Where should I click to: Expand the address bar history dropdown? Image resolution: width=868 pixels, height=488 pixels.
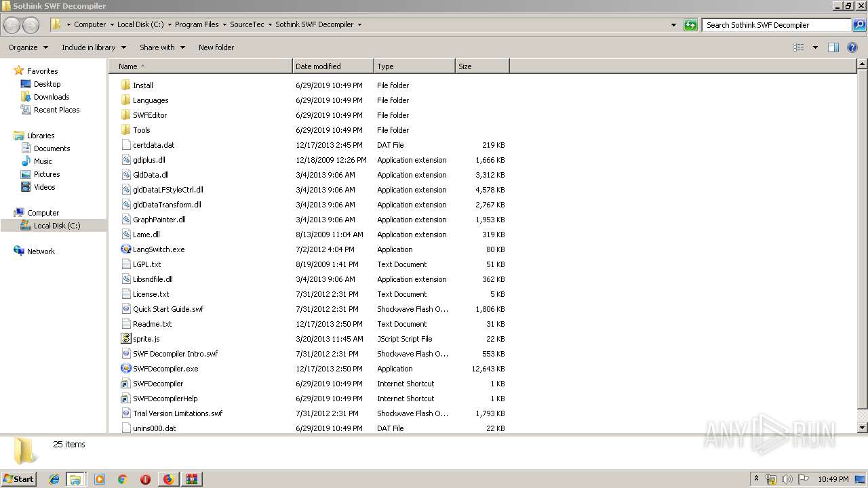coord(673,25)
